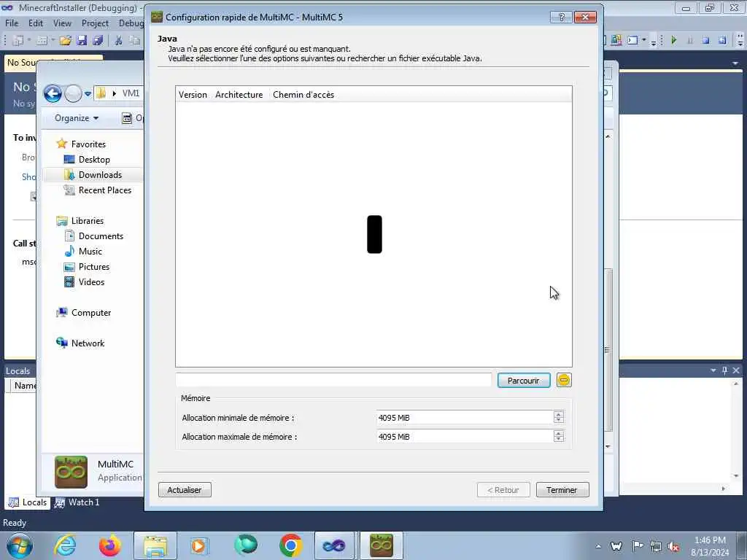Select Computer in the navigation pane
Screen dimensions: 747x560
91,313
